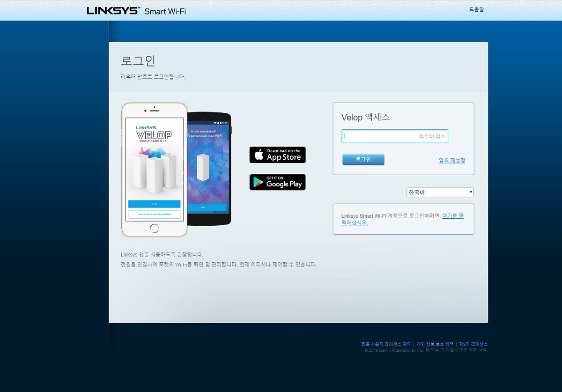The image size is (562, 392).
Task: Click the Velop 액세스 heading
Action: (365, 117)
